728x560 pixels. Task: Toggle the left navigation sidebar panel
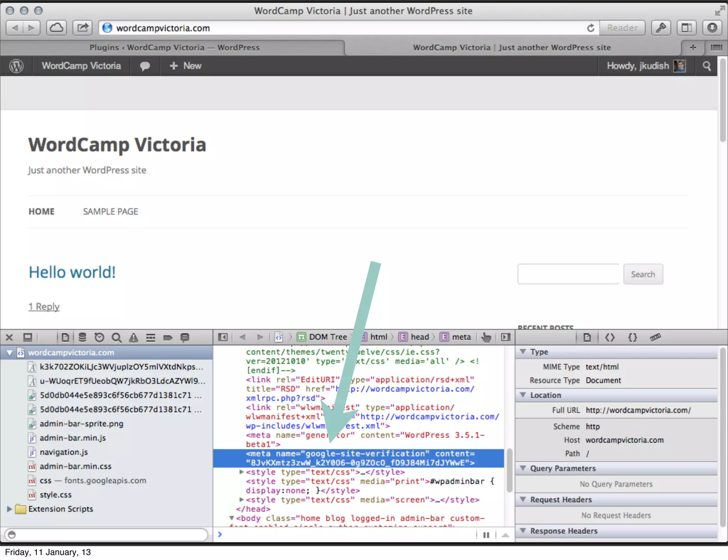click(223, 337)
